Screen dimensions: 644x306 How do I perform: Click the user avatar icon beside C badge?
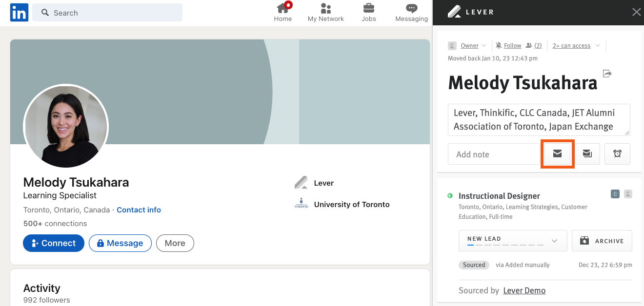628,194
